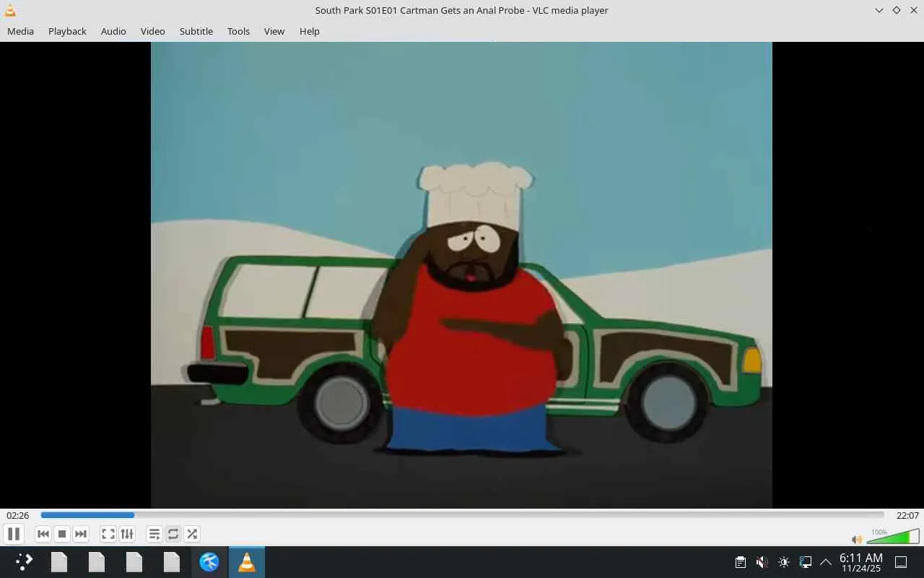Open the web browser from the taskbar
Viewport: 924px width, 578px height.
coord(209,562)
